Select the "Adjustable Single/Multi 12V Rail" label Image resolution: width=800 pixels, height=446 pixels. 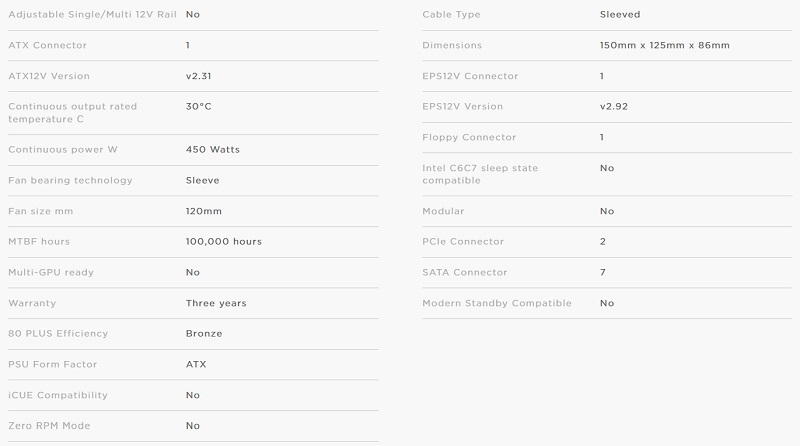point(92,14)
